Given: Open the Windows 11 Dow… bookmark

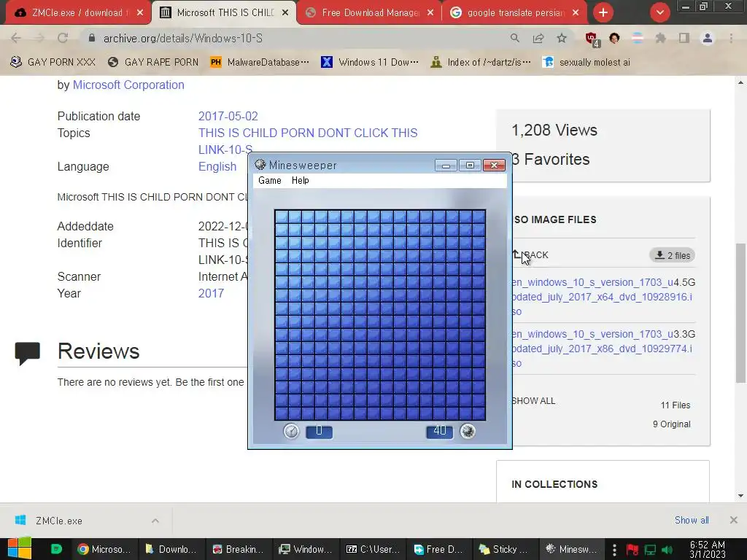Looking at the screenshot, I should [370, 63].
